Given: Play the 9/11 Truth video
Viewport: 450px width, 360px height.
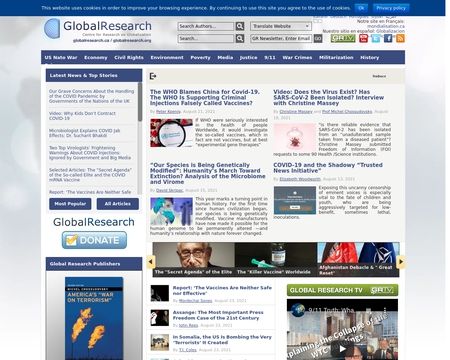Looking at the screenshot, I should pos(342,349).
